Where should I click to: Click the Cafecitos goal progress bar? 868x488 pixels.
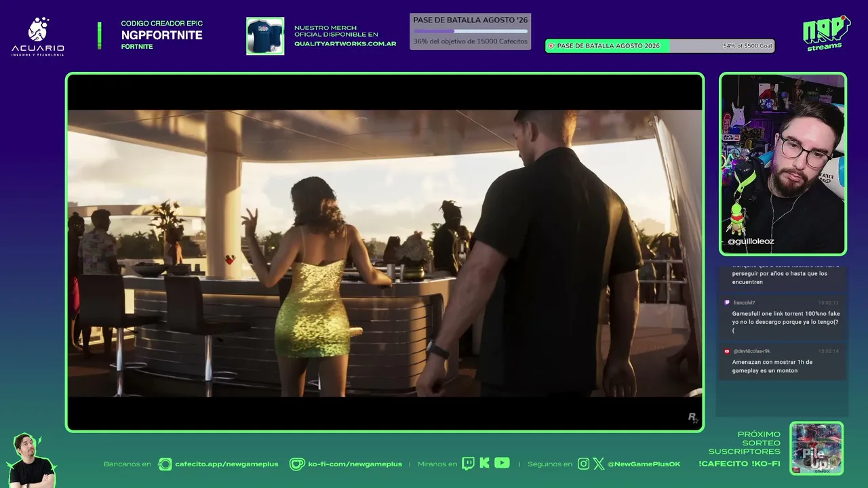click(470, 31)
